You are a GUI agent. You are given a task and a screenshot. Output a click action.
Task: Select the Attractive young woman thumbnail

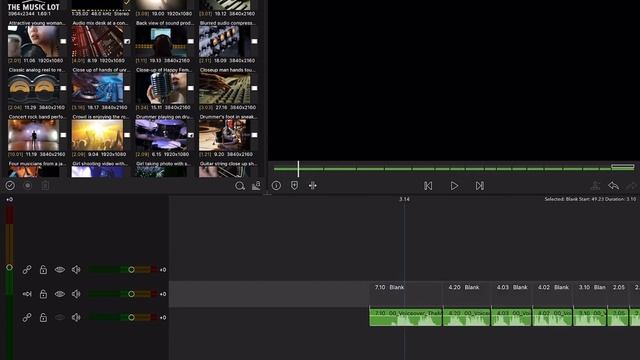click(33, 42)
